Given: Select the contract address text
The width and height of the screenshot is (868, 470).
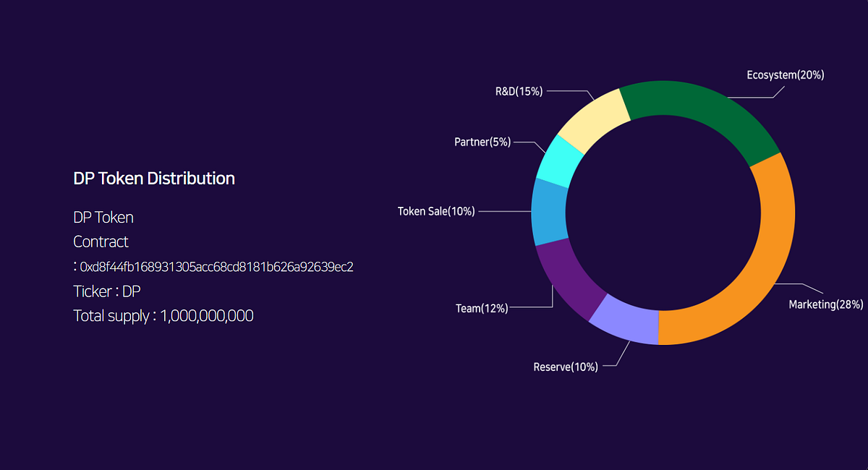Looking at the screenshot, I should tap(214, 266).
